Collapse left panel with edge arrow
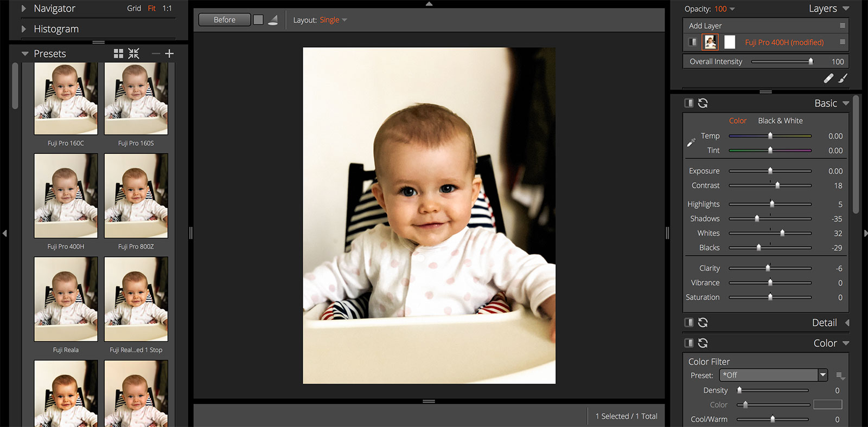This screenshot has height=427, width=868. pyautogui.click(x=4, y=233)
